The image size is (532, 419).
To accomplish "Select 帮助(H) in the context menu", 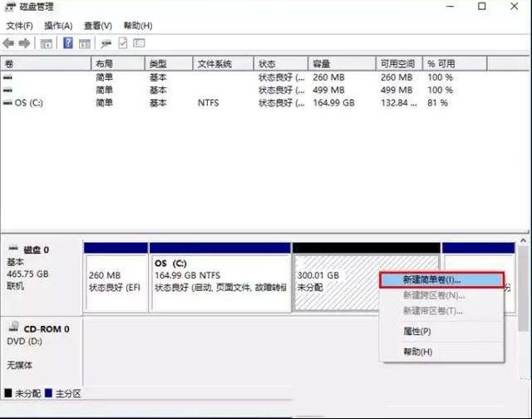I will (441, 352).
